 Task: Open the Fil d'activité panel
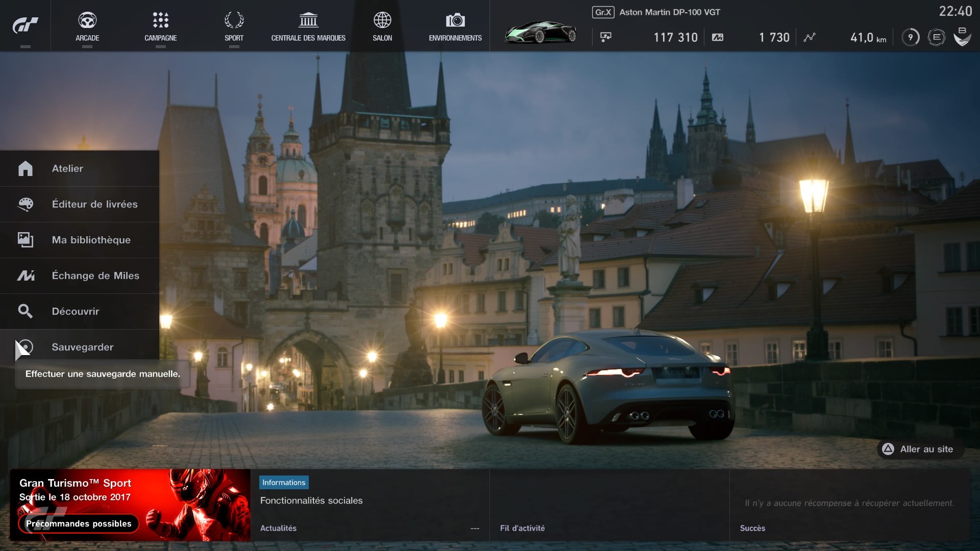tap(610, 505)
